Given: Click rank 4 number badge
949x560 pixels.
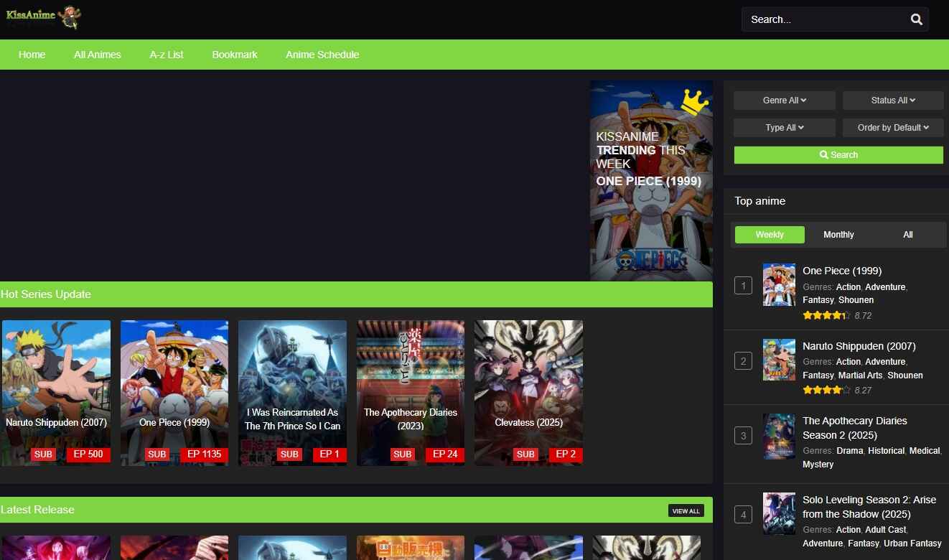Looking at the screenshot, I should pyautogui.click(x=743, y=514).
